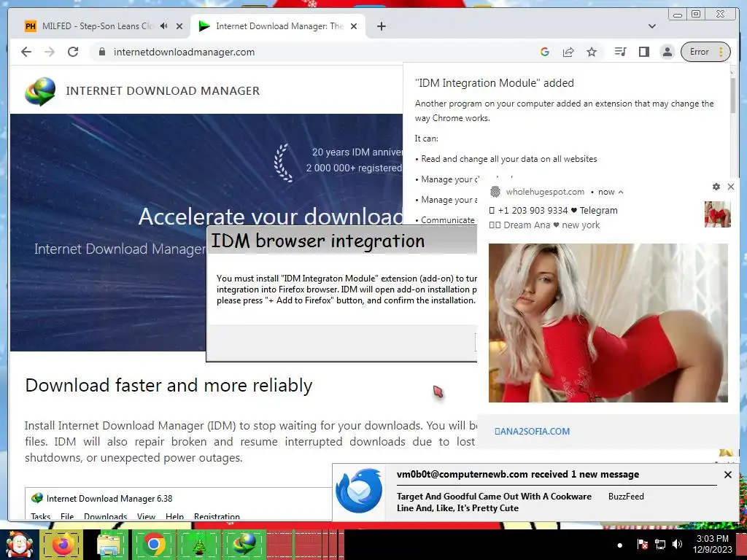Click the IDM browser integration dialog title
This screenshot has height=560, width=747.
[318, 241]
